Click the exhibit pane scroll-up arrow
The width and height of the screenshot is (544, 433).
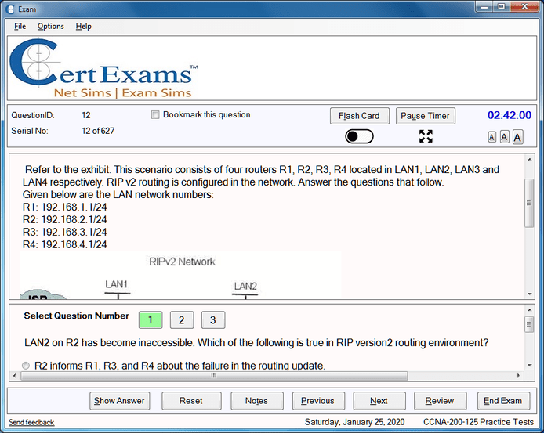tap(529, 160)
